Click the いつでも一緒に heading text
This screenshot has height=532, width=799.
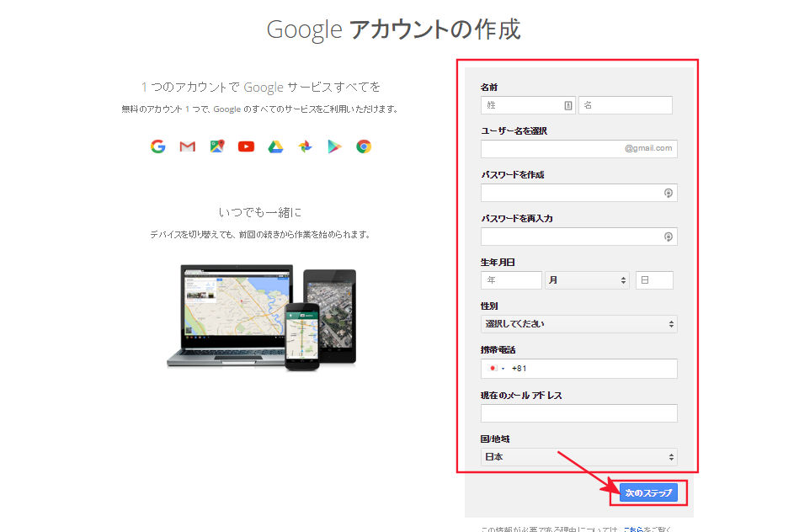[260, 212]
